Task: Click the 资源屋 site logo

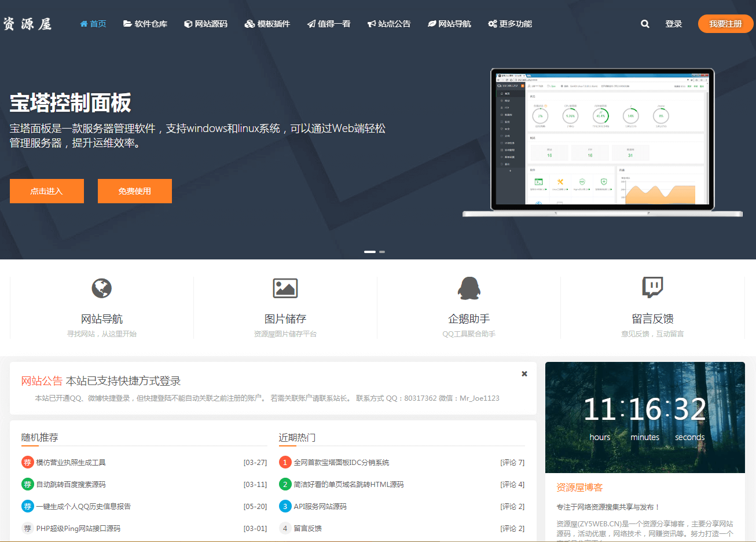Action: (28, 24)
